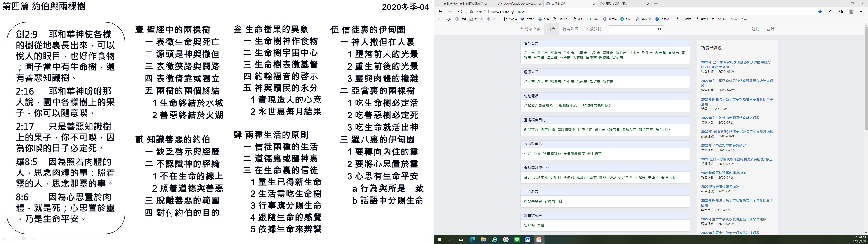
Task: Go to next slide arrow
Action: pos(33,239)
